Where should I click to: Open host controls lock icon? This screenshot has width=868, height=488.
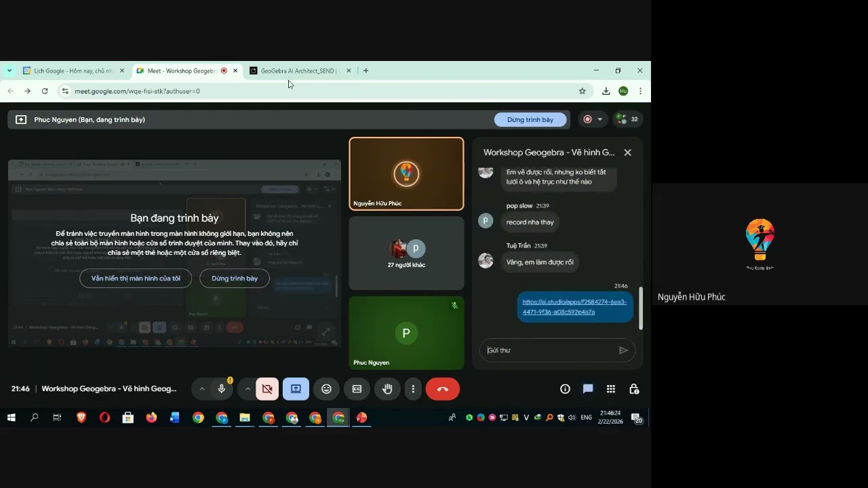634,389
